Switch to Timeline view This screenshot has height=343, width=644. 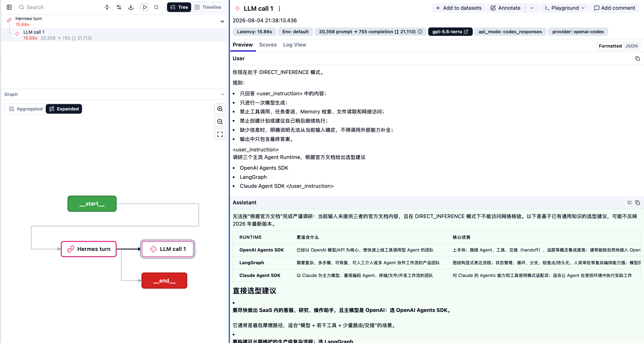(x=208, y=7)
